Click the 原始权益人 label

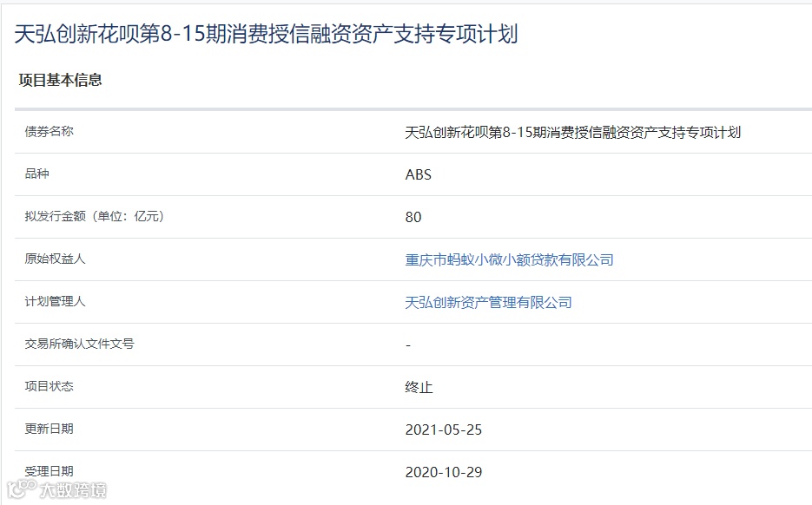(55, 259)
